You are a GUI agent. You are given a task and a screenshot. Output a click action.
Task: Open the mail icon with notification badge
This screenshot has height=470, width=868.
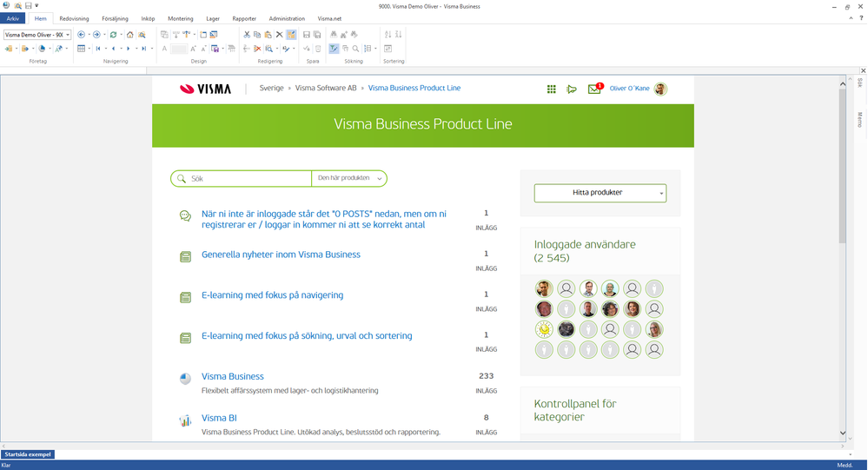594,89
